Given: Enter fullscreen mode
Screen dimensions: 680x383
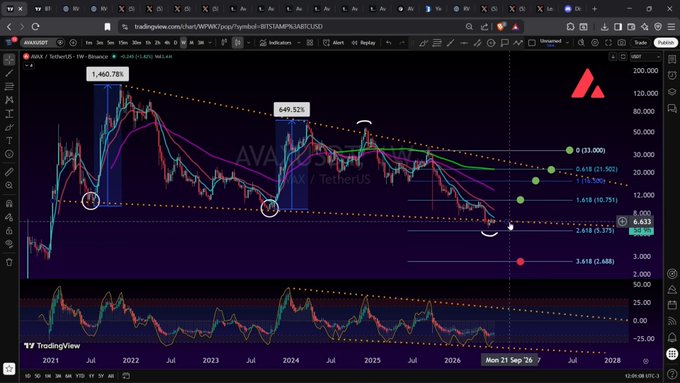Looking at the screenshot, I should (x=608, y=43).
